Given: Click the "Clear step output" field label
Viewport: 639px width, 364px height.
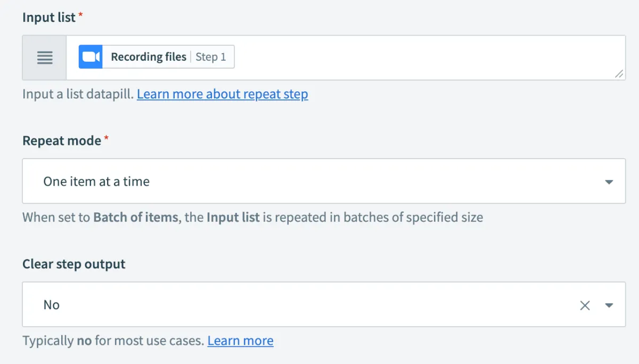Looking at the screenshot, I should pyautogui.click(x=74, y=264).
